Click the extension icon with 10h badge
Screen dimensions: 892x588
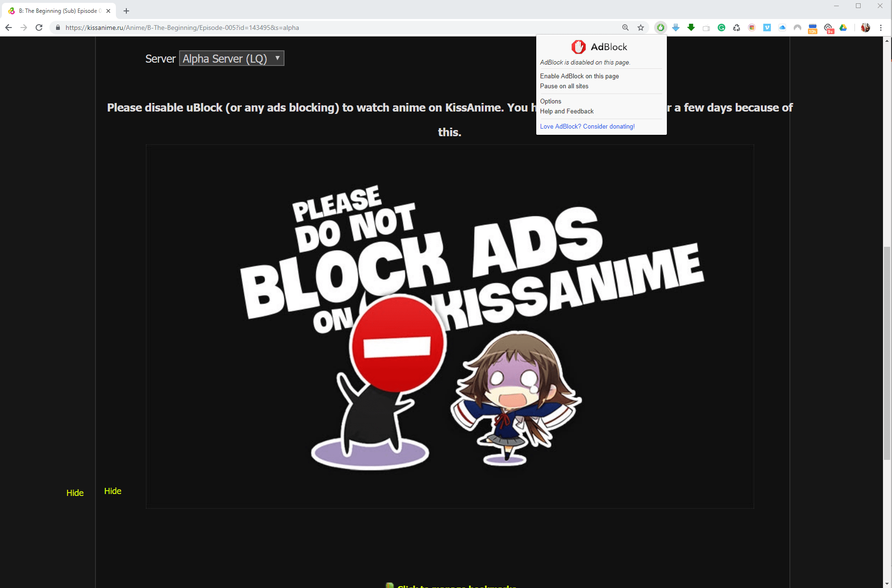click(813, 28)
